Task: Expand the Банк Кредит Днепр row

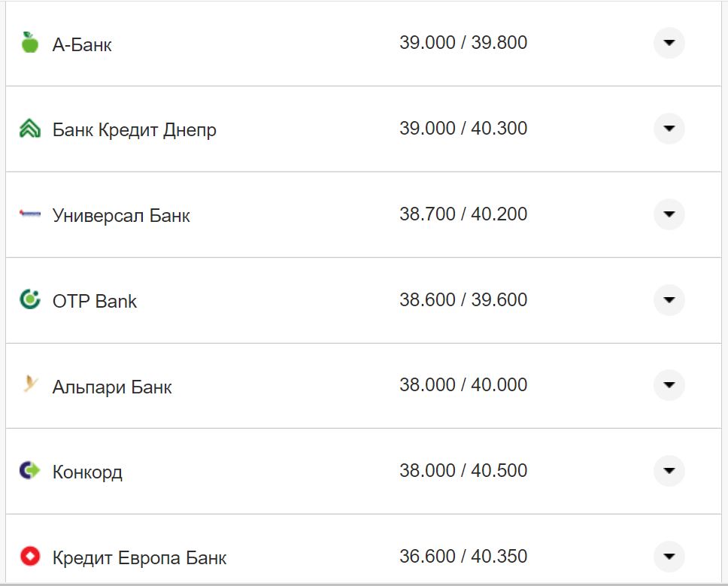Action: click(x=669, y=129)
